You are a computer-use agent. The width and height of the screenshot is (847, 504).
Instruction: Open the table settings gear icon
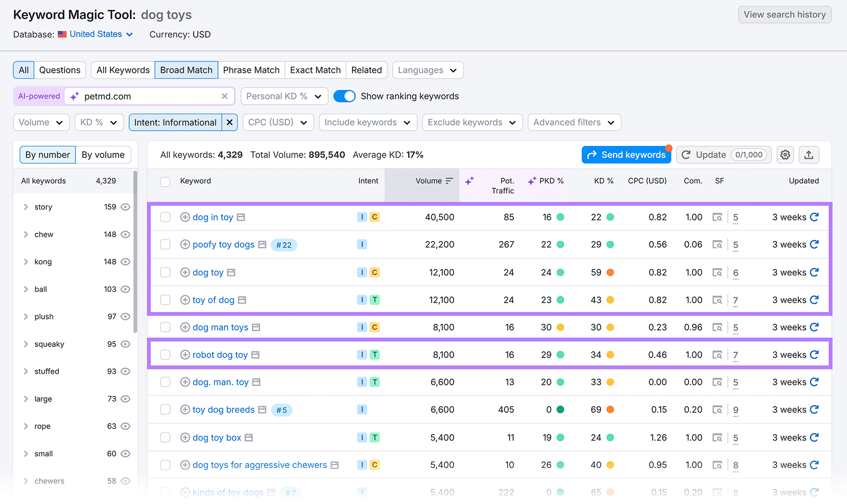785,154
